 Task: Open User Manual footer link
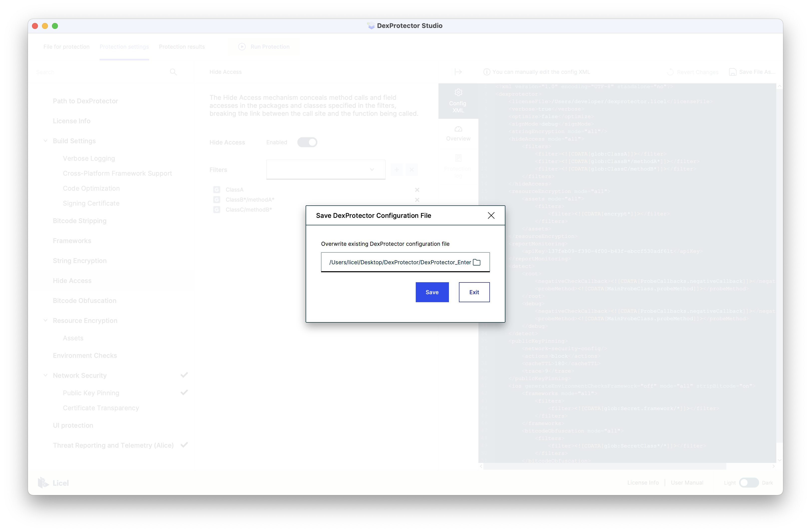click(x=687, y=483)
